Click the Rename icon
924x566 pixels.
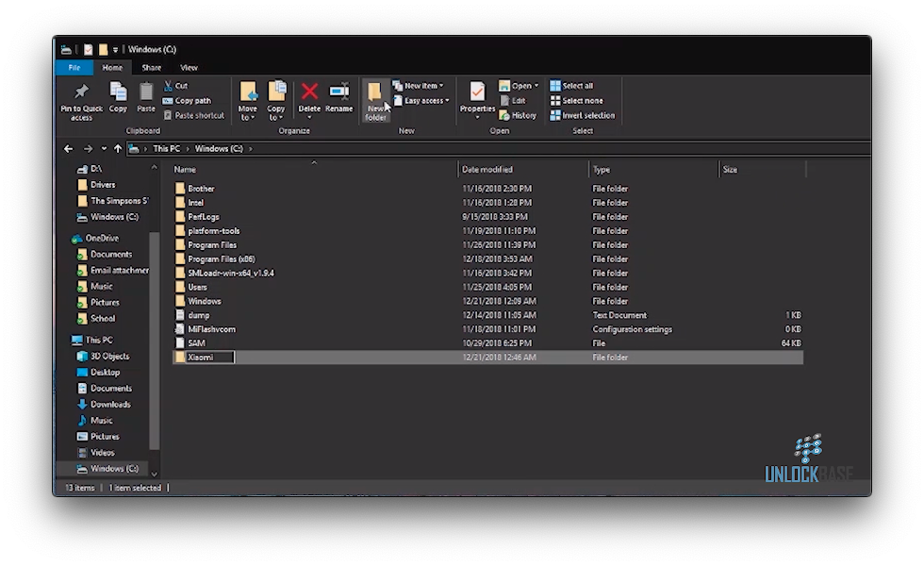[338, 92]
